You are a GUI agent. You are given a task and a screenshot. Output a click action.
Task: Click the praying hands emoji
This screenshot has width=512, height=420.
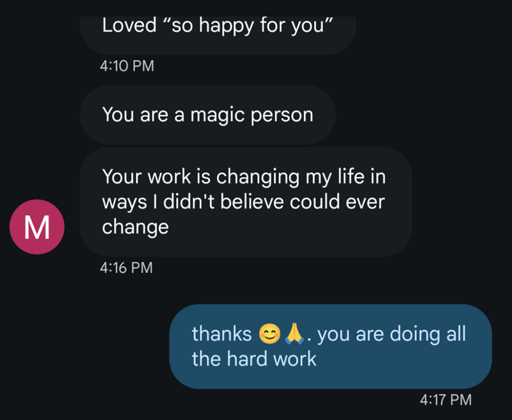[294, 334]
